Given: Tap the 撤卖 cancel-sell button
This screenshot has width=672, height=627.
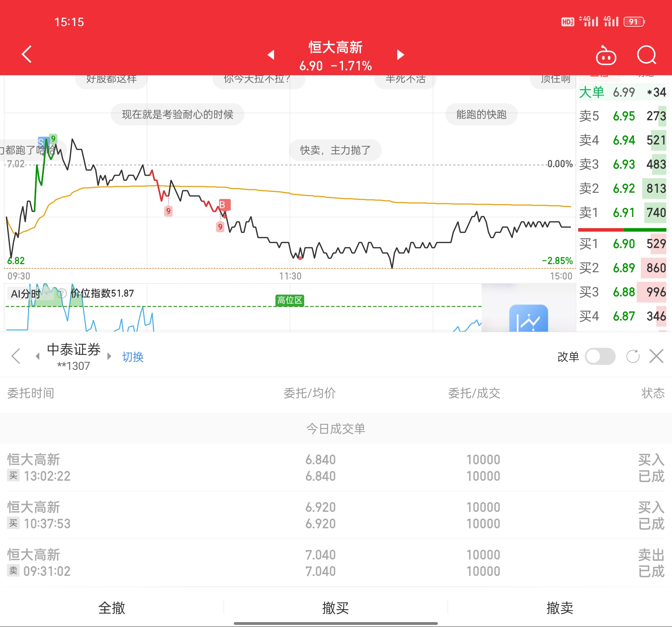Looking at the screenshot, I should coord(560,608).
